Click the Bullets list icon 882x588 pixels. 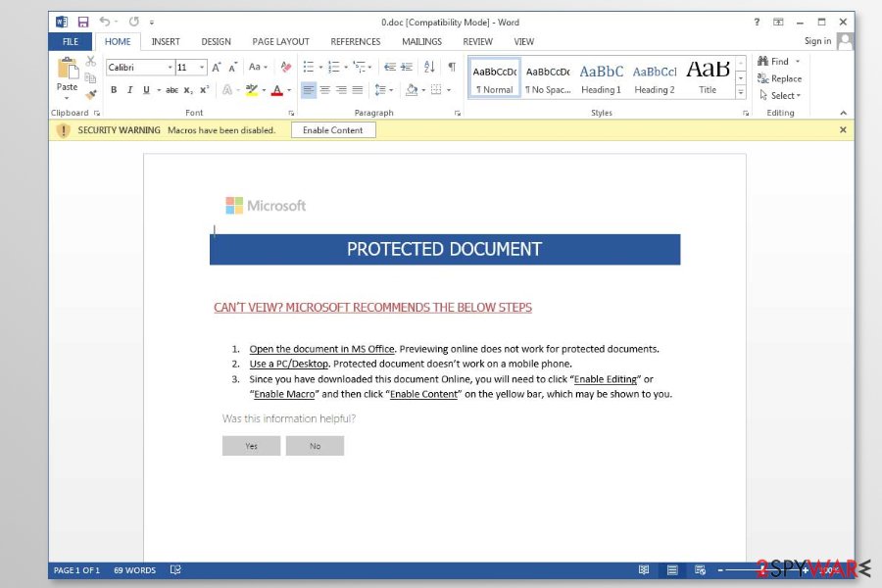click(x=309, y=67)
